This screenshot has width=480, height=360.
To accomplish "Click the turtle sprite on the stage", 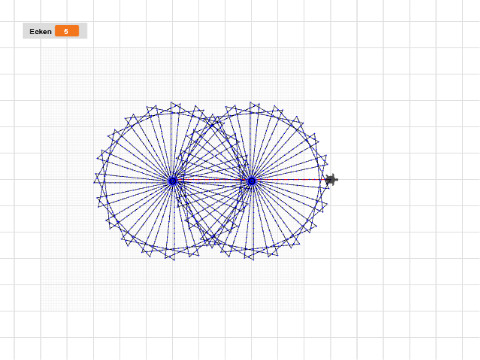I will [331, 180].
